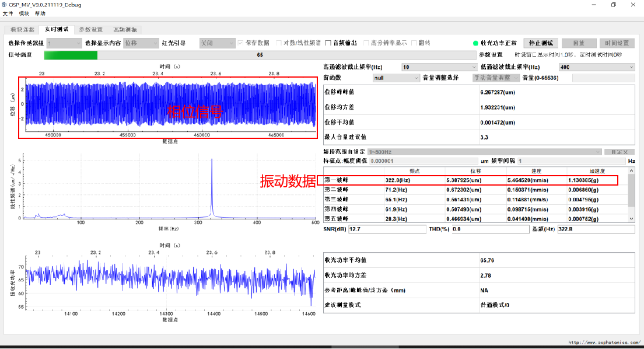Open the 模块 menu
644x349 pixels.
[24, 13]
